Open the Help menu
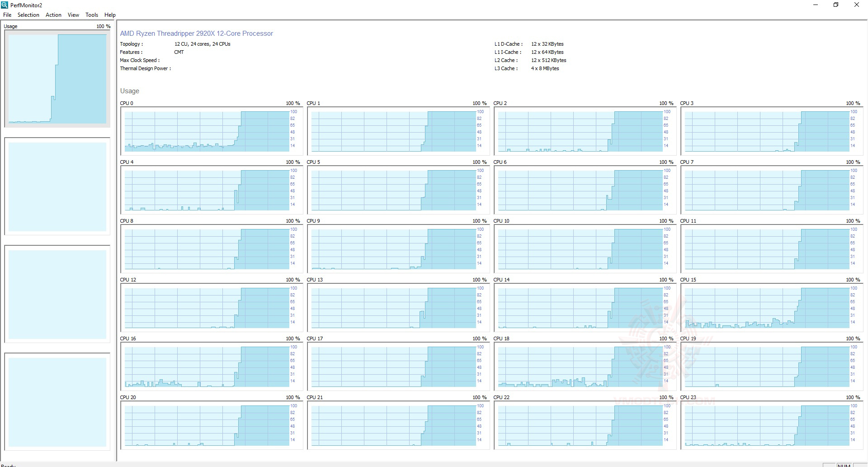The image size is (868, 467). (x=110, y=15)
